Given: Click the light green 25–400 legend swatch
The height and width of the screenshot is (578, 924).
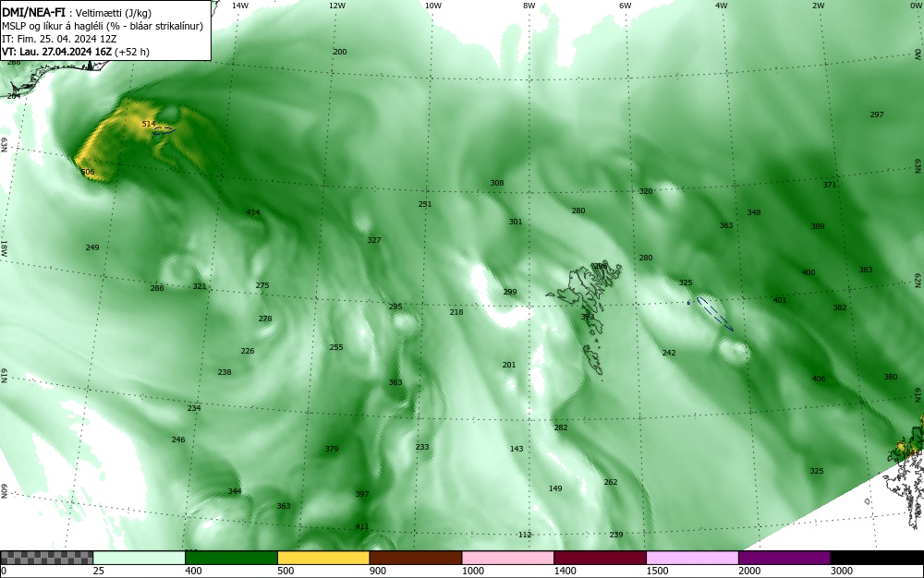Looking at the screenshot, I should point(140,558).
